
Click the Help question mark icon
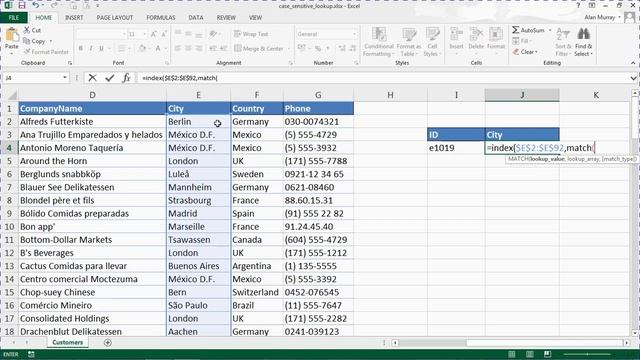578,6
